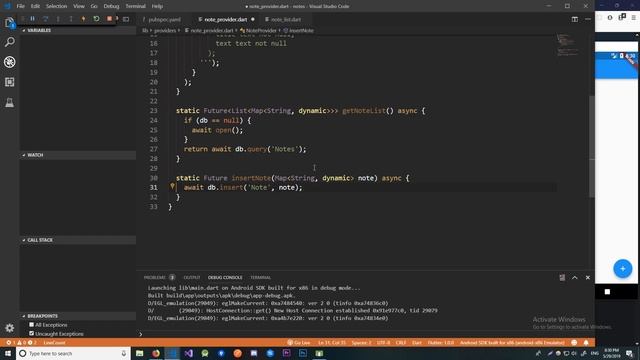Click the Step Into debug button
This screenshot has width=640, height=360.
(x=58, y=19)
